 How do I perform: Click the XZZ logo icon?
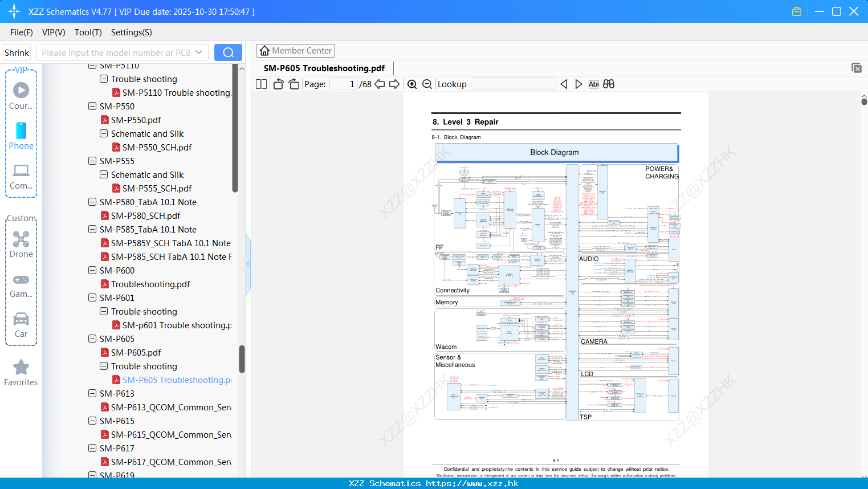tap(14, 11)
